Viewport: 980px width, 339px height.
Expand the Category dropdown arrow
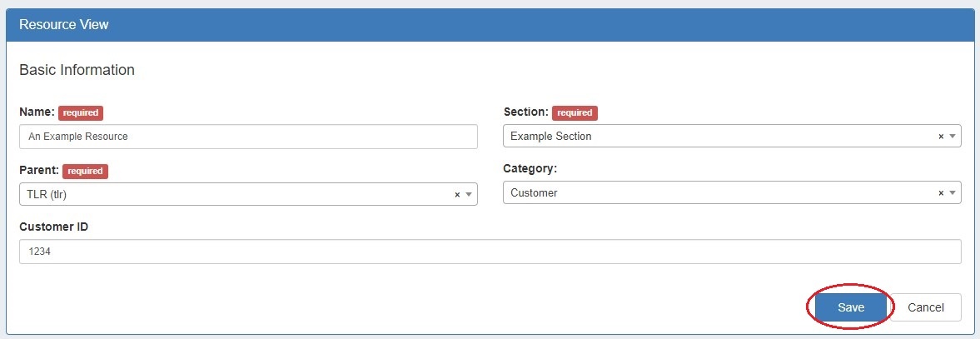click(x=953, y=193)
